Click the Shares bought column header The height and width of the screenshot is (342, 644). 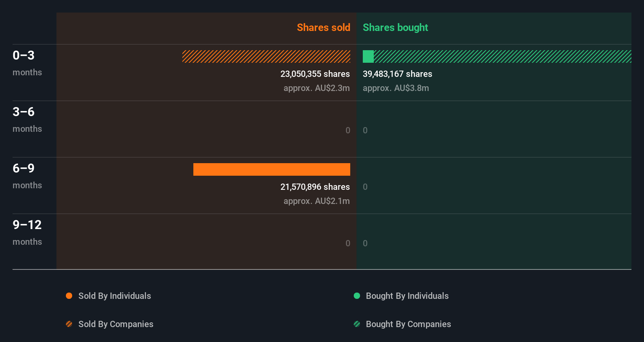[x=395, y=27]
